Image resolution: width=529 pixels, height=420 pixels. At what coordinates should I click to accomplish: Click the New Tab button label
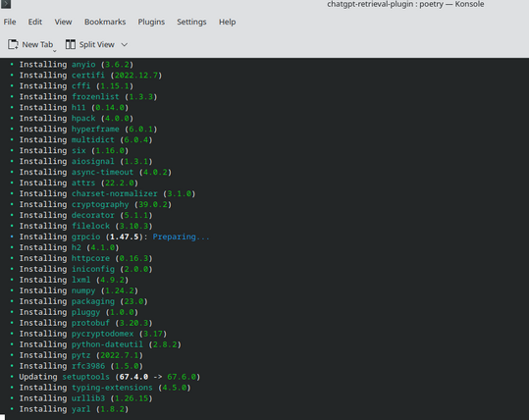pyautogui.click(x=37, y=44)
